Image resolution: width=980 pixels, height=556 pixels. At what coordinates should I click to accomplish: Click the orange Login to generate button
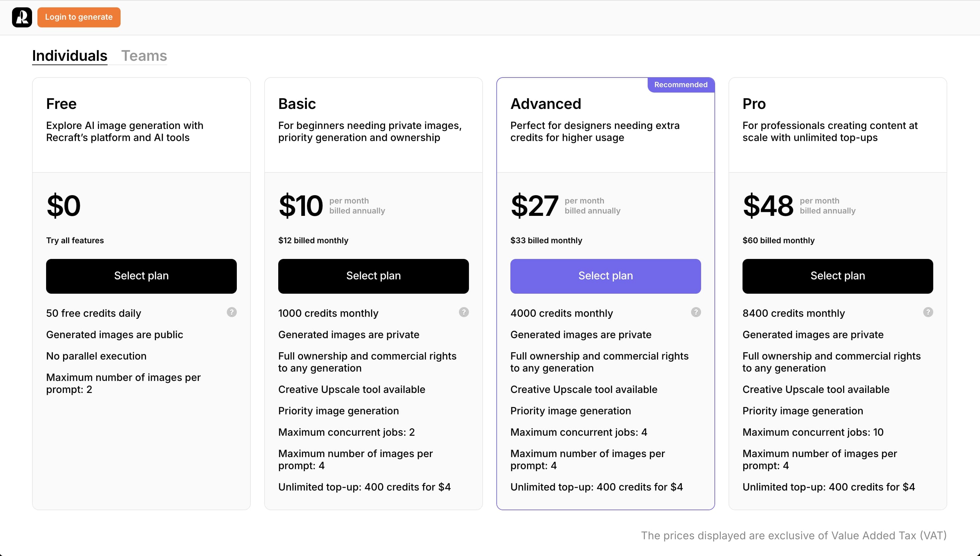(x=79, y=17)
